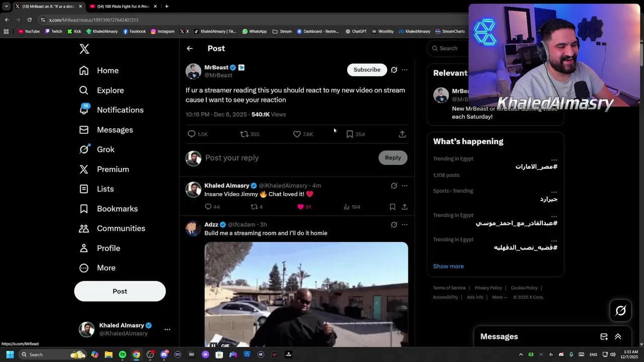Open Windows Start menu
The image size is (644, 362).
10,354
